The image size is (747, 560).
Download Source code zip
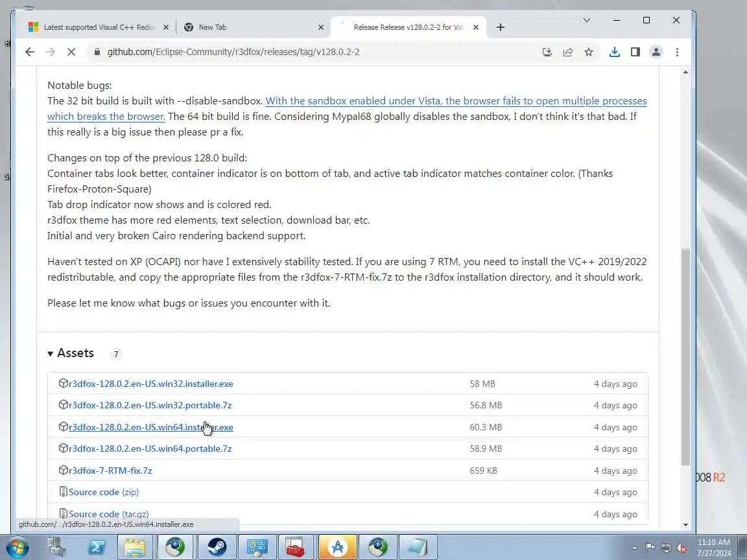click(x=104, y=492)
